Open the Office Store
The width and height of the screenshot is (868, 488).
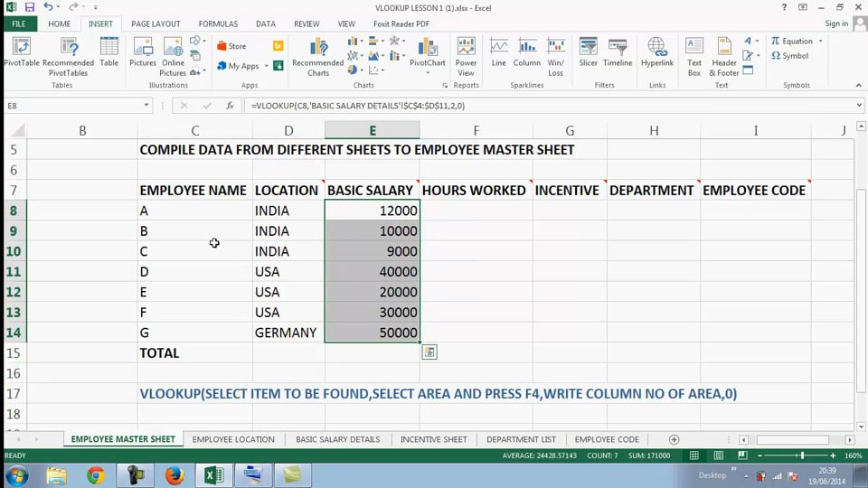(x=232, y=46)
